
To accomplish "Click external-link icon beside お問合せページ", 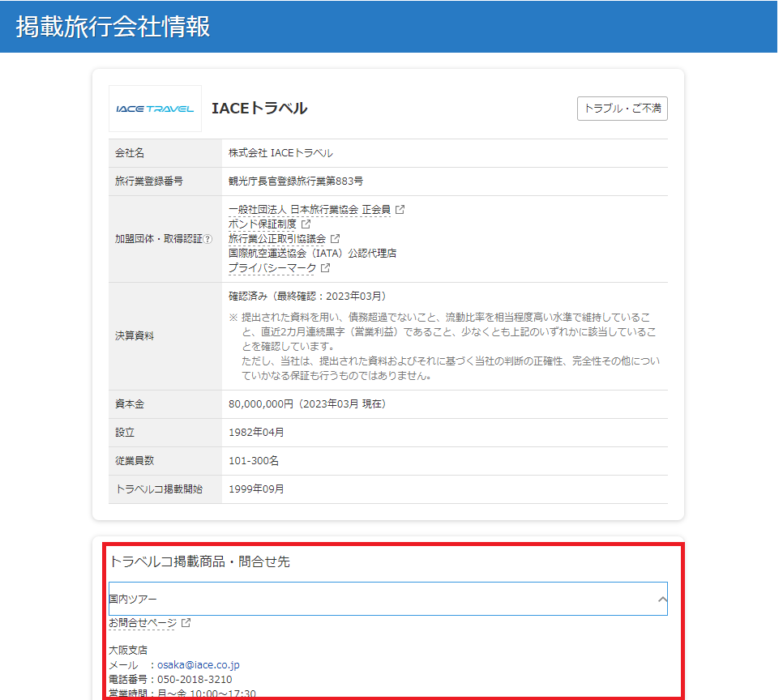I will pos(186,623).
